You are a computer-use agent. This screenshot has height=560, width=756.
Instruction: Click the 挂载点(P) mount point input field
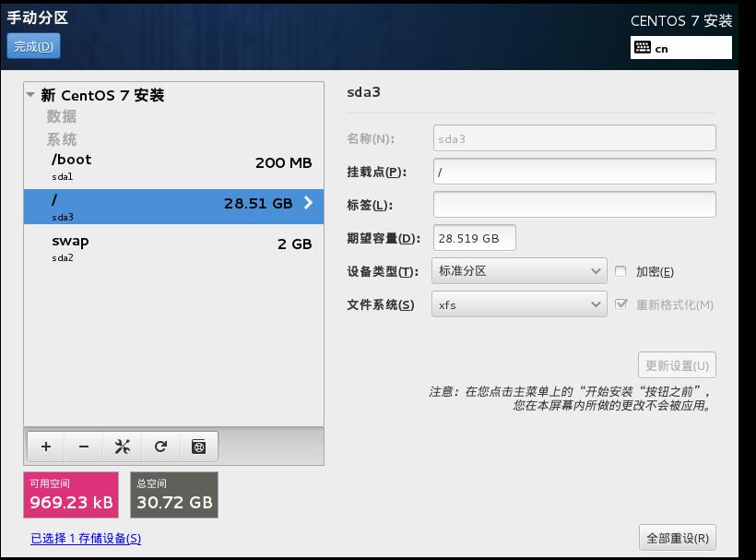click(x=574, y=172)
